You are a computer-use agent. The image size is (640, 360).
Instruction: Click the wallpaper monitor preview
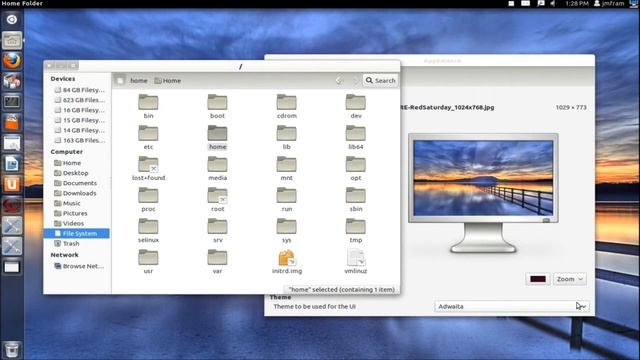point(483,178)
